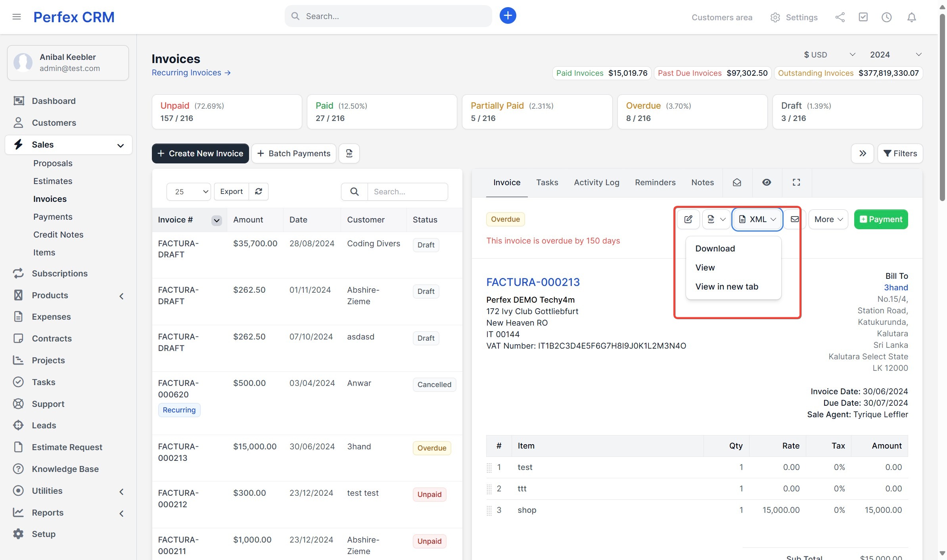
Task: Open the 25 entries per page dropdown
Action: coord(189,192)
